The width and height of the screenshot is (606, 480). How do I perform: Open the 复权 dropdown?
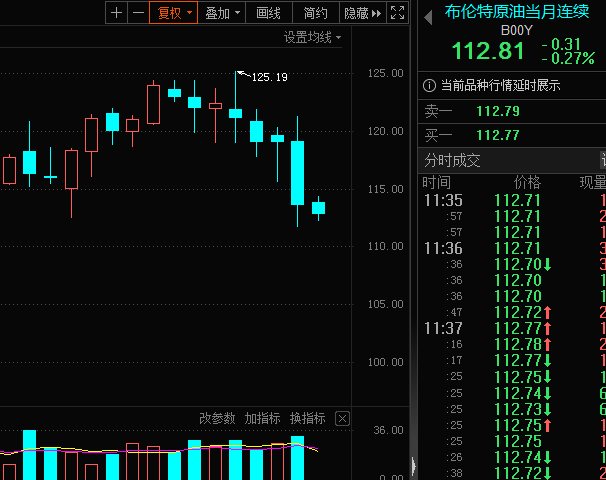pos(173,13)
